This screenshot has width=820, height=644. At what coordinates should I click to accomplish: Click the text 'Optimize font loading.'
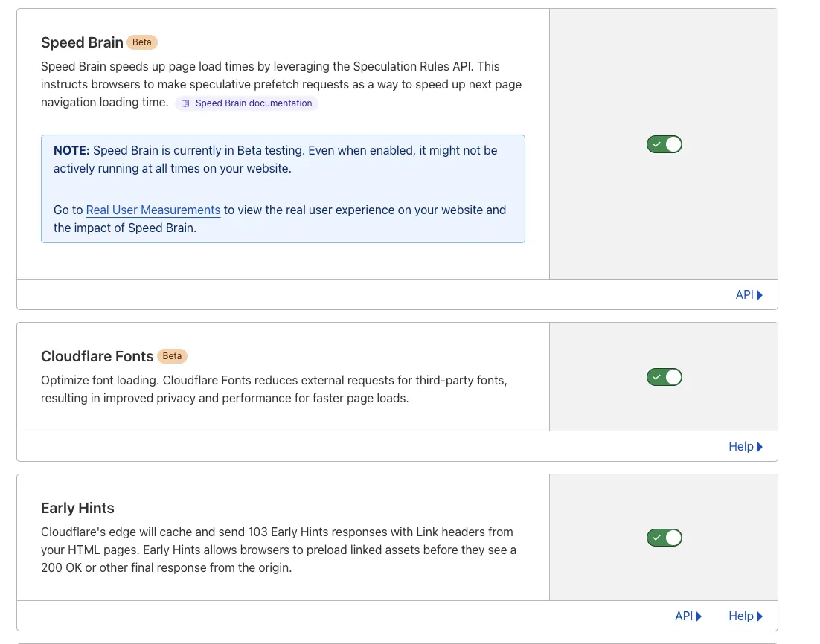(100, 380)
